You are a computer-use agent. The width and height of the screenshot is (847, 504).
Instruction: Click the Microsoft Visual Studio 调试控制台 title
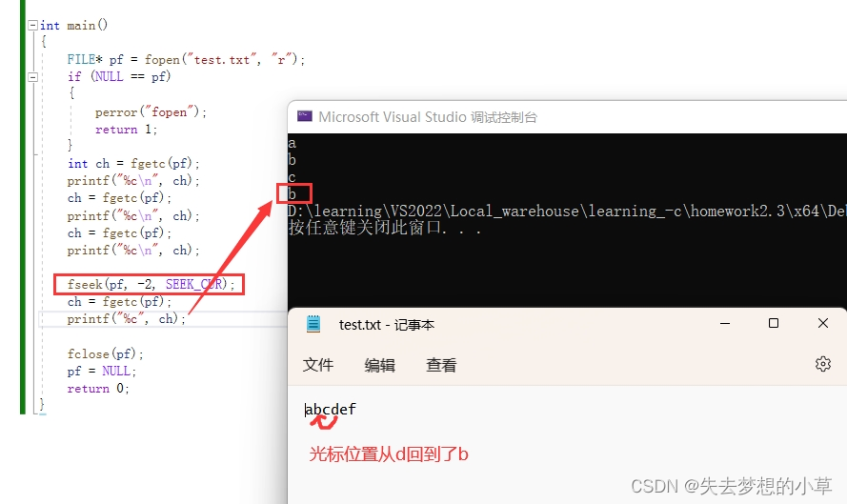pos(428,117)
